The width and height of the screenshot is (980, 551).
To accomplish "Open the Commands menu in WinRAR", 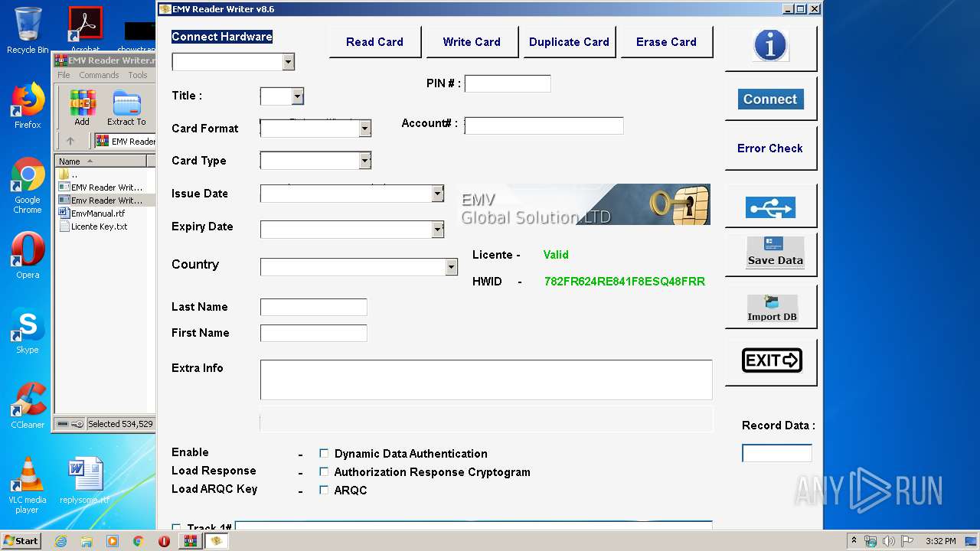I will click(x=99, y=75).
